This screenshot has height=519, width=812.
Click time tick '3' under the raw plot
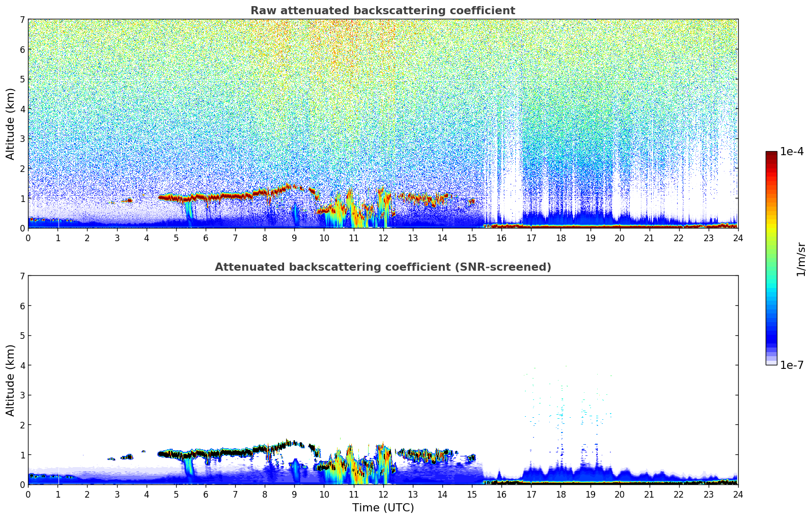[117, 238]
